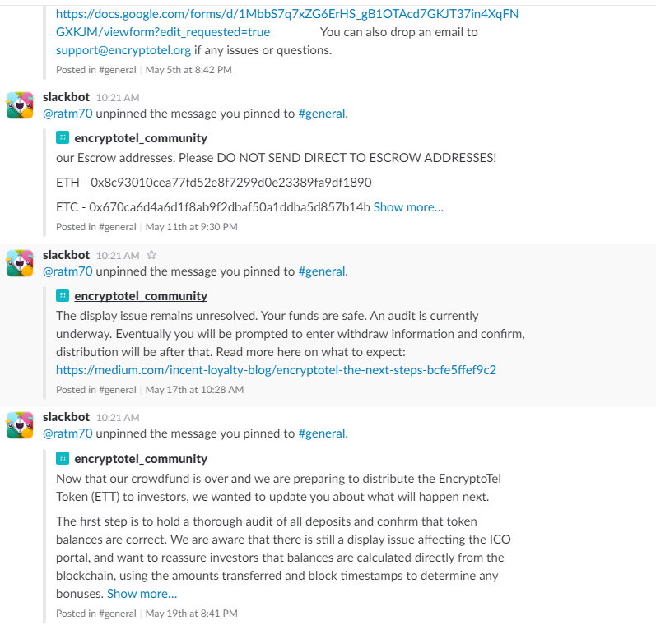The image size is (656, 644).
Task: Open the Google Docs form link
Action: coord(287,23)
